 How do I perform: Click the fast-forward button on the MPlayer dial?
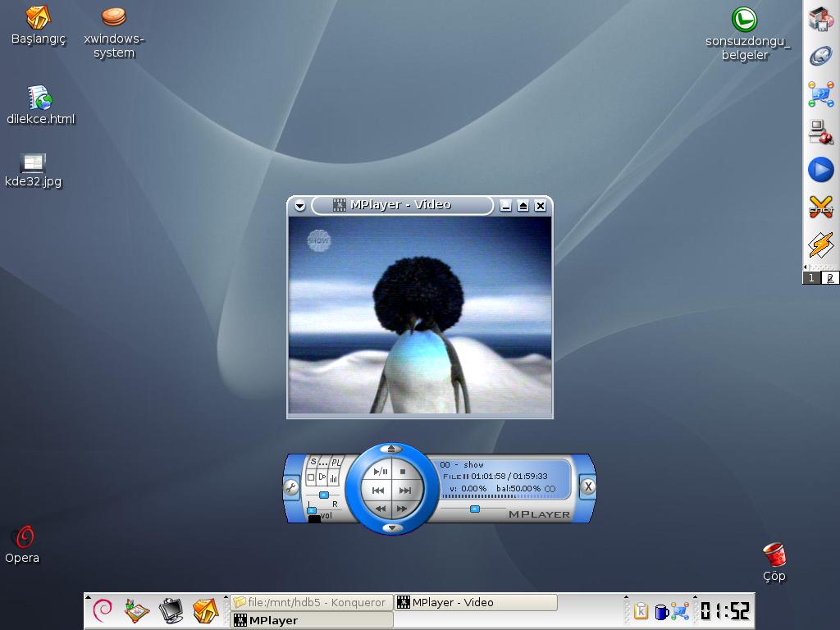(402, 509)
